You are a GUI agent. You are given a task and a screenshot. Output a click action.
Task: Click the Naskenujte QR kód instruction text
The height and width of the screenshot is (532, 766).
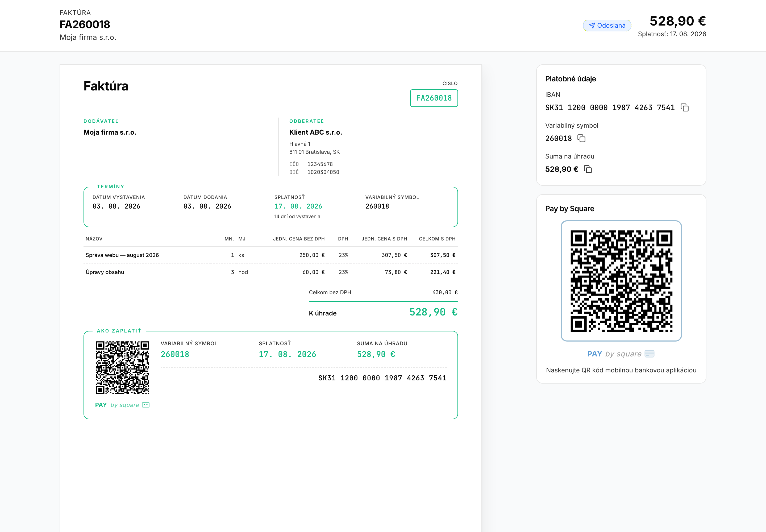[x=621, y=370]
